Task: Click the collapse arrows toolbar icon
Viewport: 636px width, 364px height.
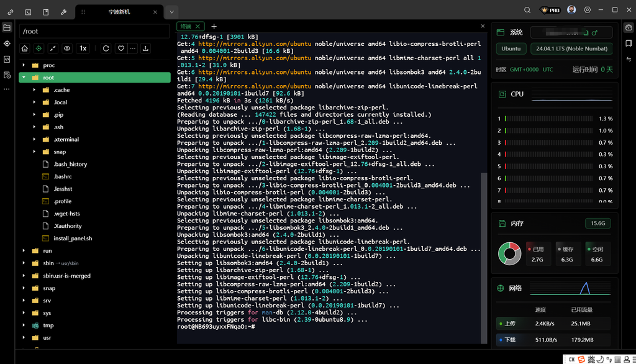Action: tap(53, 48)
